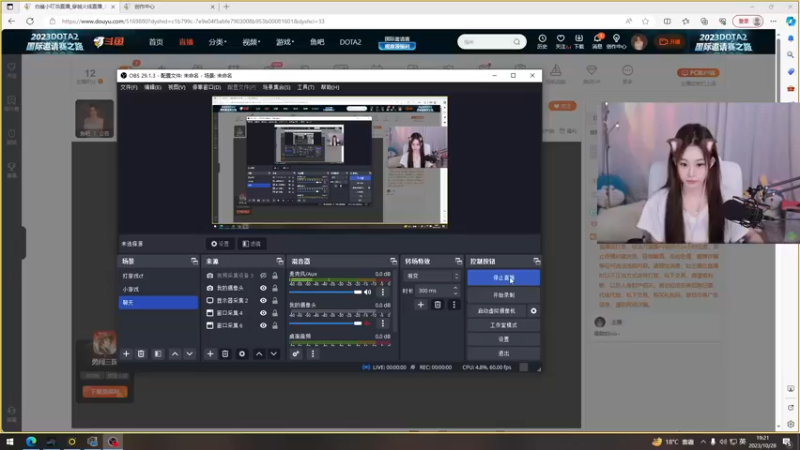The image size is (800, 450).
Task: Move the selected source down
Action: coord(273,354)
